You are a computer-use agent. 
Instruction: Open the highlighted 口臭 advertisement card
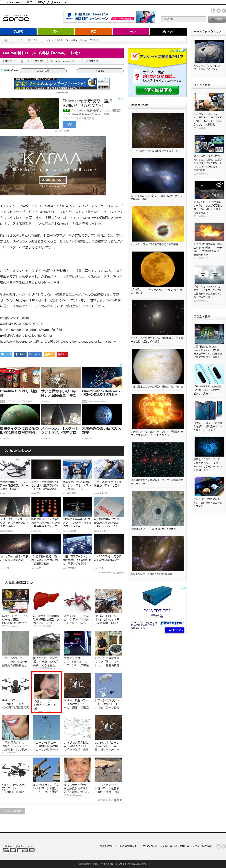46,692
